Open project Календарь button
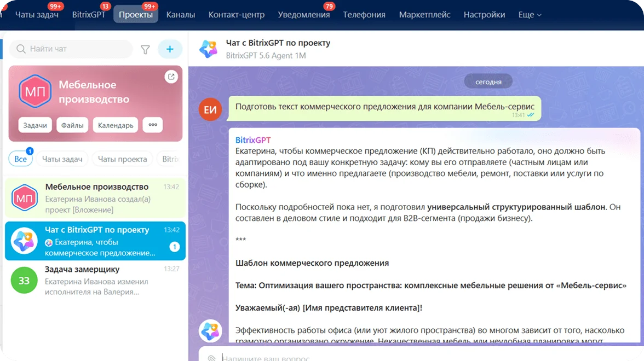This screenshot has height=361, width=644. pos(116,125)
